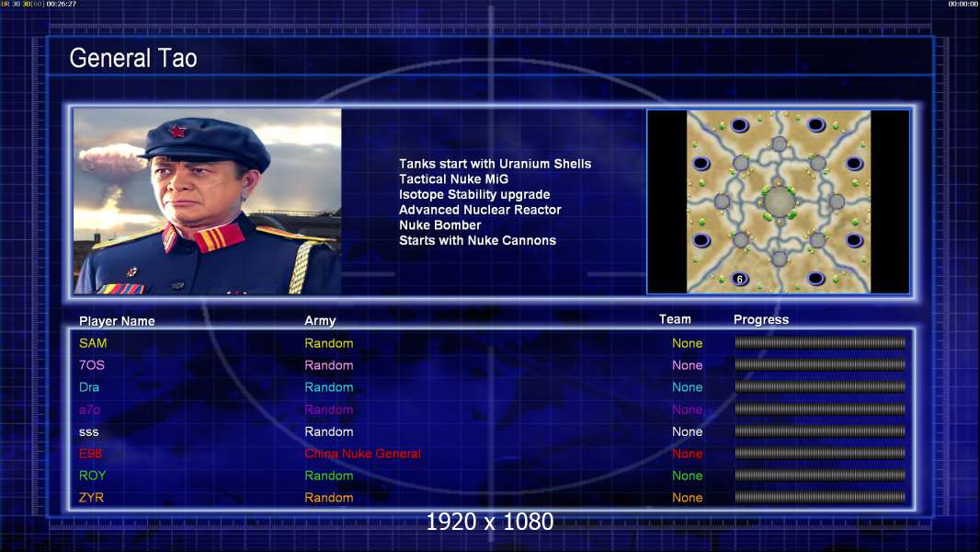Select player name ZYR
Image resolution: width=980 pixels, height=552 pixels.
[91, 498]
